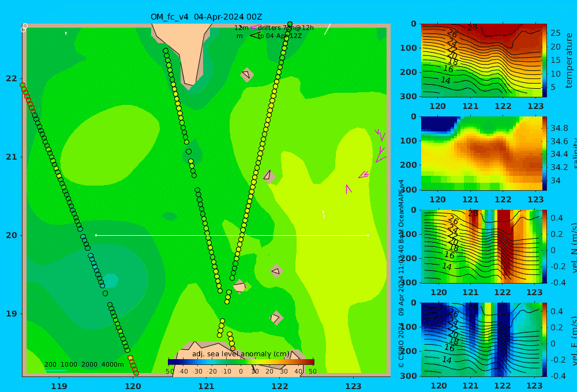Click latitude label '19' on the main map
The width and height of the screenshot is (577, 392).
coord(12,314)
